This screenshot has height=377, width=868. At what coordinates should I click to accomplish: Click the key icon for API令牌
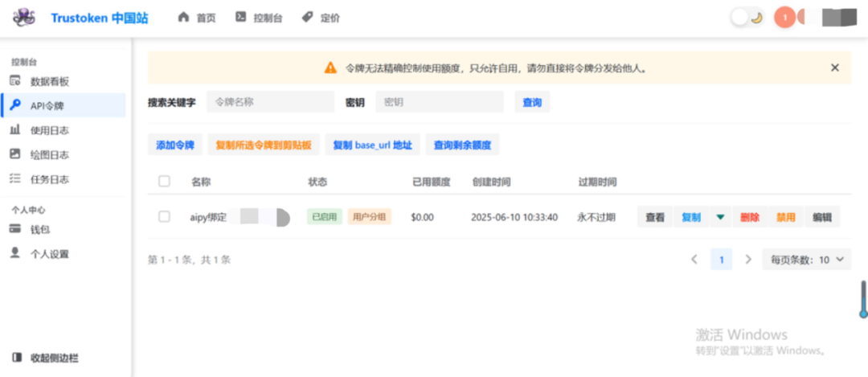(x=15, y=105)
